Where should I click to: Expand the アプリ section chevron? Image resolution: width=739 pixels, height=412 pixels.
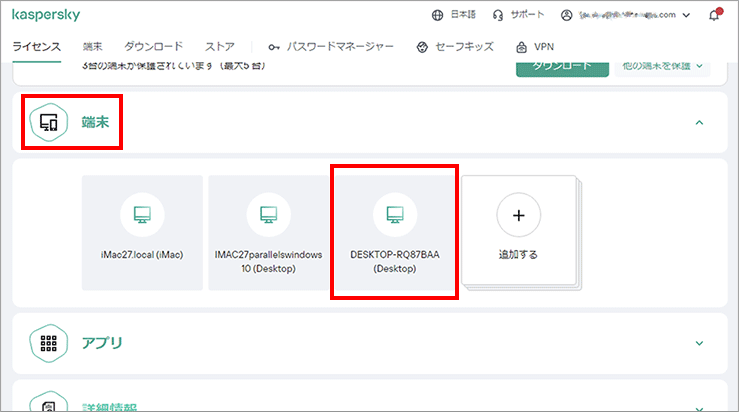click(699, 343)
